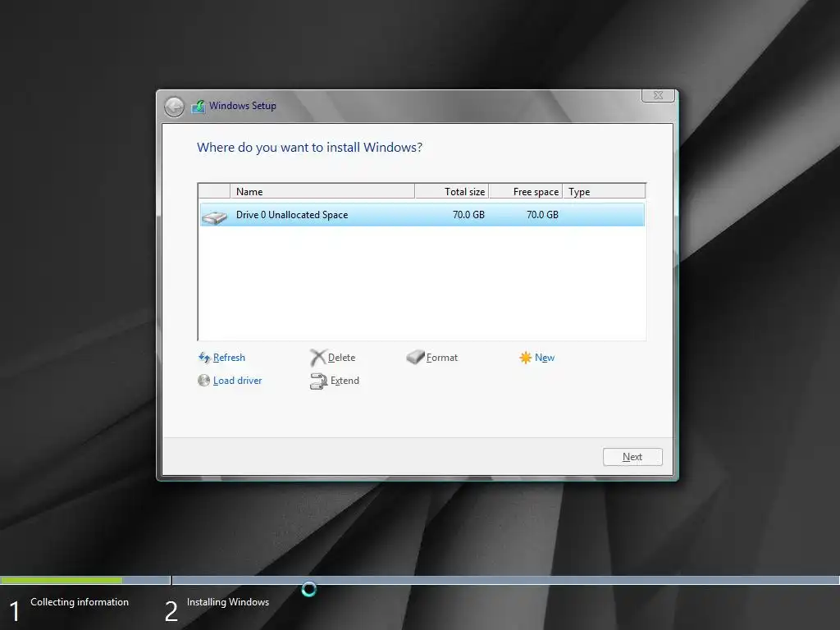The width and height of the screenshot is (840, 630).
Task: Sort by the Total size column header
Action: pyautogui.click(x=452, y=191)
